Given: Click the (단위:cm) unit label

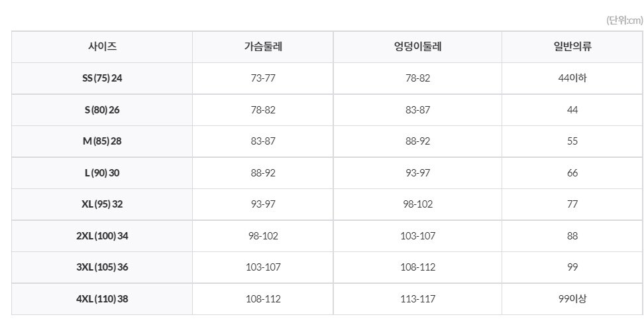Looking at the screenshot, I should [x=625, y=21].
